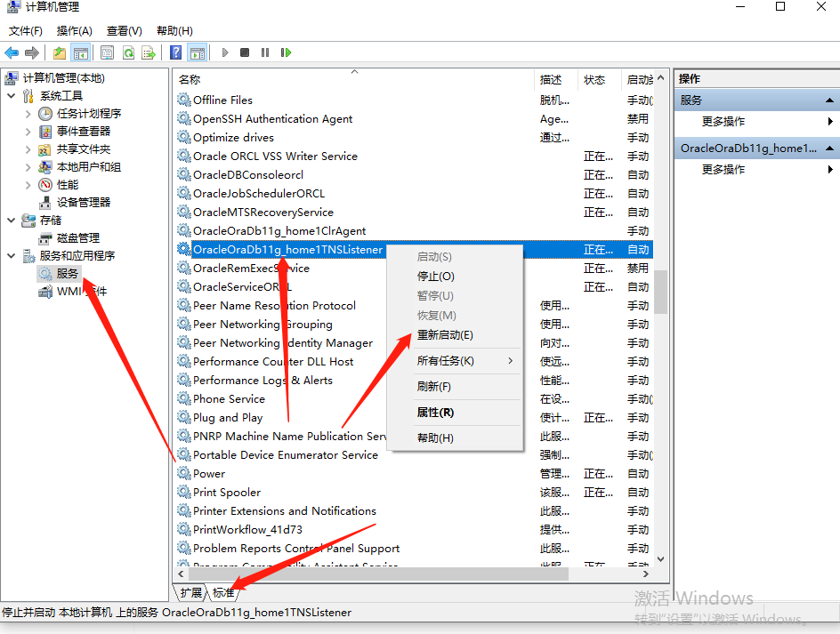The image size is (840, 634).
Task: Click the vertical scrollbar thumb
Action: pyautogui.click(x=660, y=292)
